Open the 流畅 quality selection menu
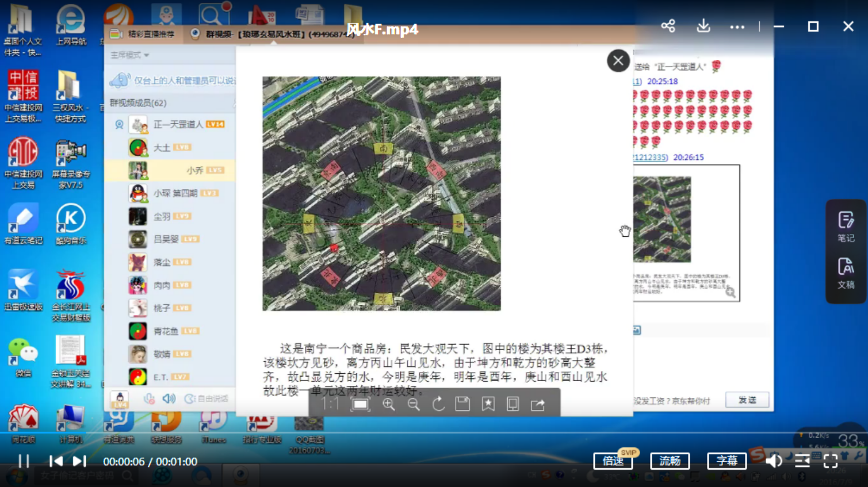 (669, 461)
